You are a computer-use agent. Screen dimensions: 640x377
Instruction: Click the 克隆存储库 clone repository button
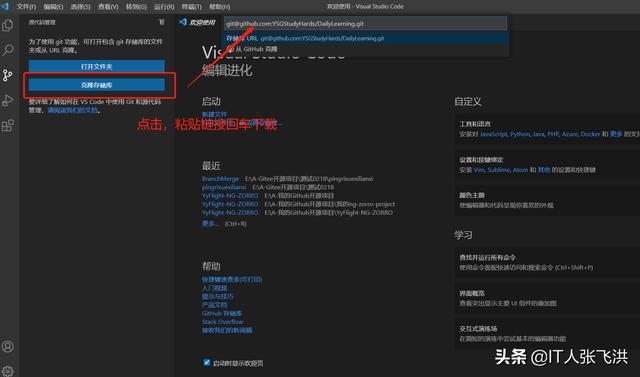pyautogui.click(x=97, y=85)
